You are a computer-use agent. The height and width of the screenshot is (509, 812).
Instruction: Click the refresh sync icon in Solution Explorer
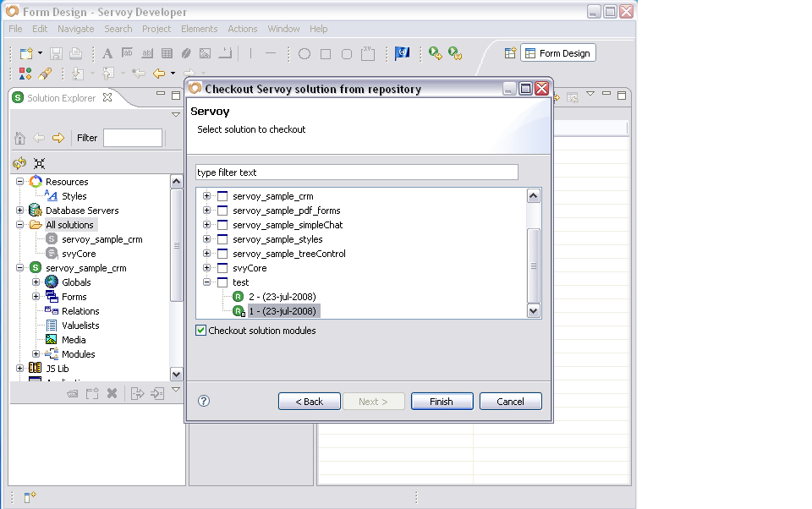click(x=19, y=164)
